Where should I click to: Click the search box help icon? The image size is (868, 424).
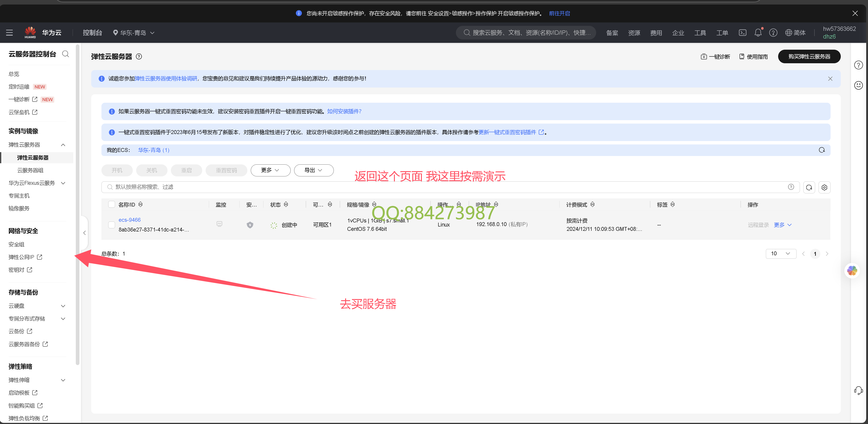pos(791,187)
